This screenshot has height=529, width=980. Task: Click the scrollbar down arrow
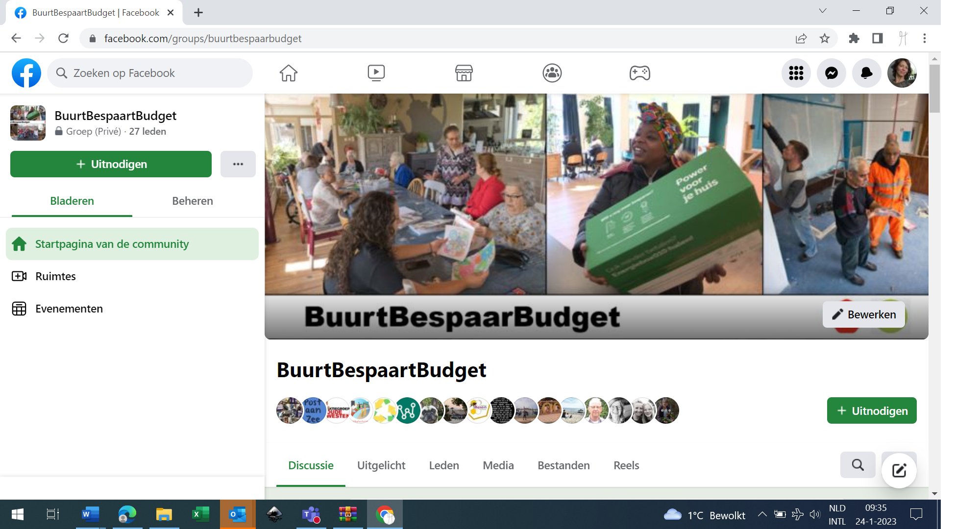pos(934,494)
